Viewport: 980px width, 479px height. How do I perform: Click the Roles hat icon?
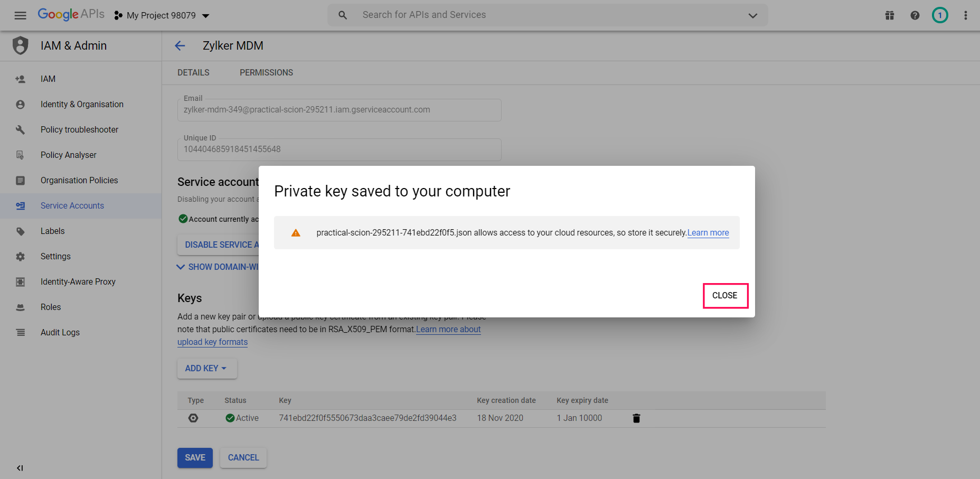pyautogui.click(x=20, y=307)
